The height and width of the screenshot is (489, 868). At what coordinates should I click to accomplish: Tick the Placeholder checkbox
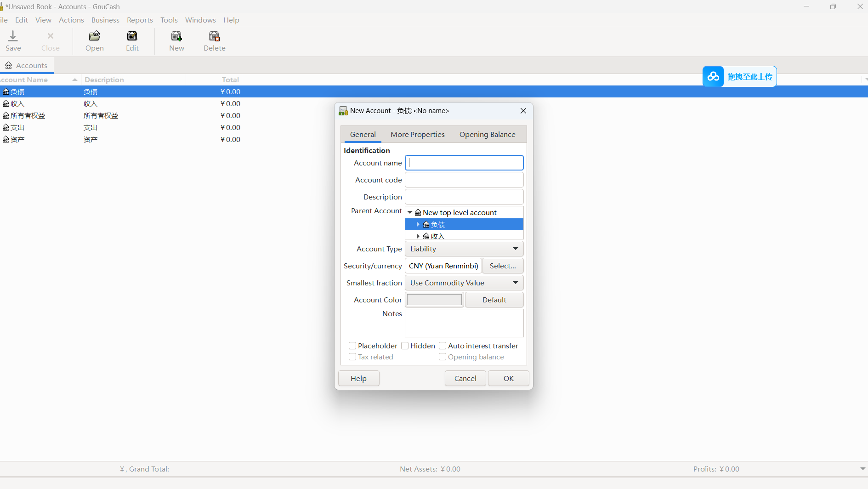click(352, 346)
